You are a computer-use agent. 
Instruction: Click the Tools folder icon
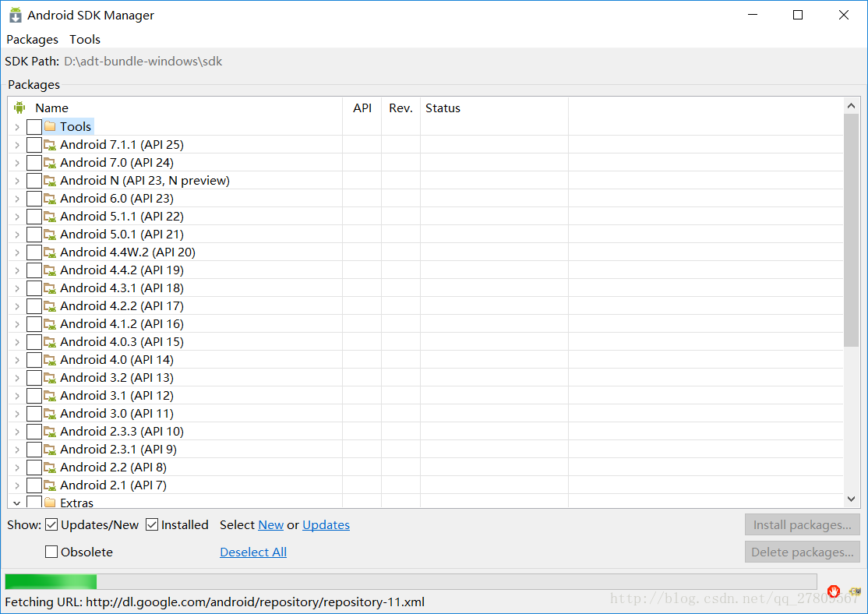[x=50, y=126]
